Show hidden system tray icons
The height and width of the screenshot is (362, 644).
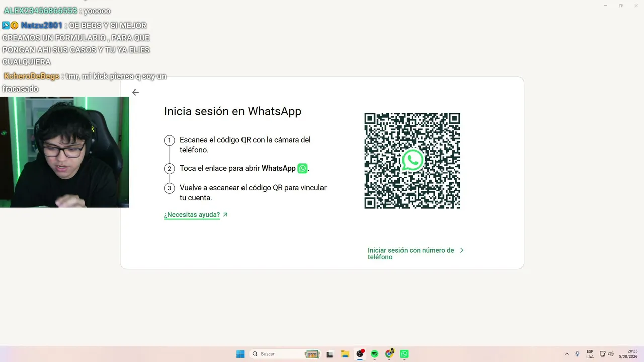click(x=567, y=354)
